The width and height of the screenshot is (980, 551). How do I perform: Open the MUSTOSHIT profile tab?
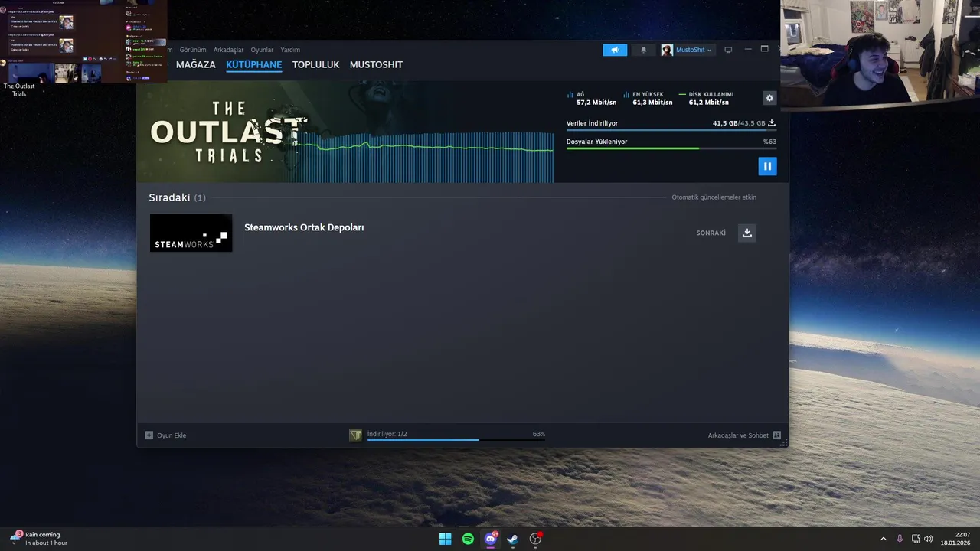376,65
